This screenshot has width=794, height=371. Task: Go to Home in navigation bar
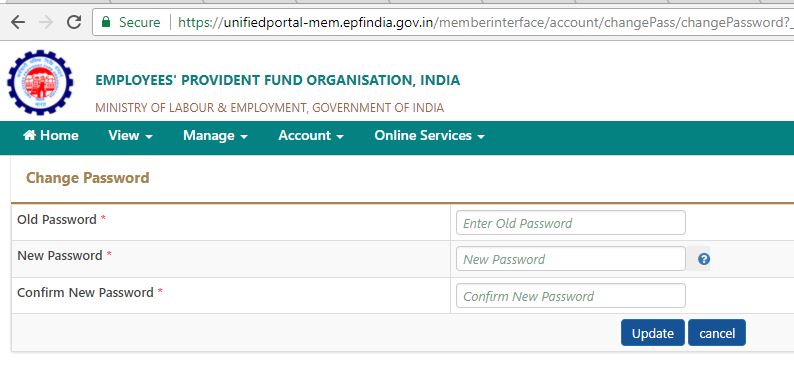coord(51,135)
